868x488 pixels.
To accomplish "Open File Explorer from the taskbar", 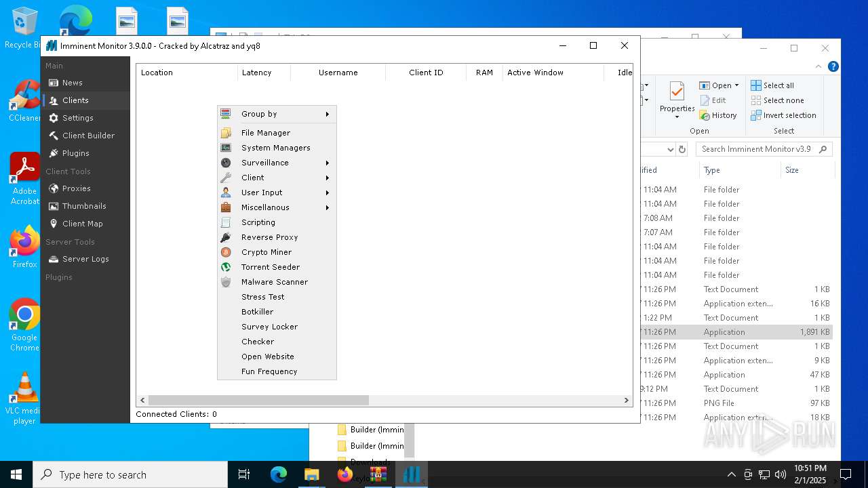I will click(x=311, y=474).
